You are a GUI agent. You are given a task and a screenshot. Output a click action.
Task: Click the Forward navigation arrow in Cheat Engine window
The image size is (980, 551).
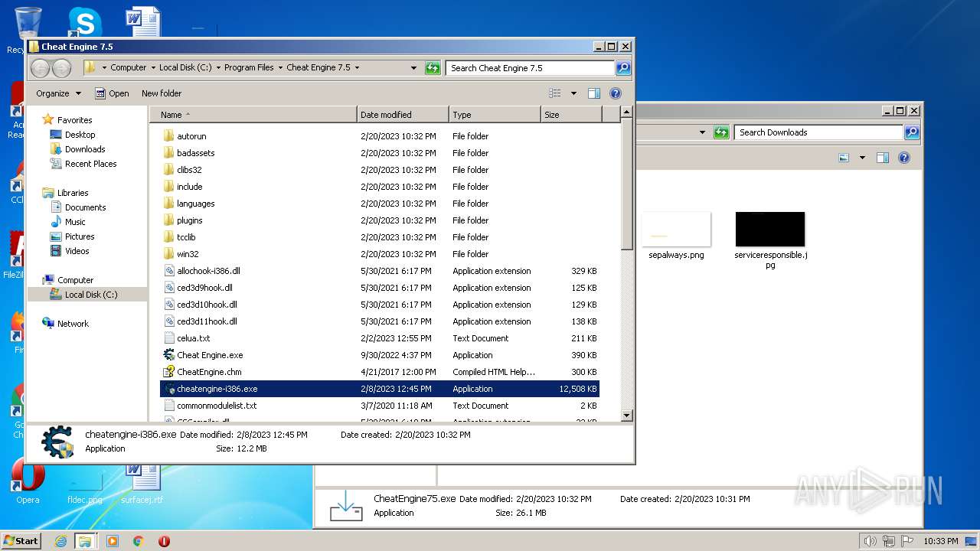pyautogui.click(x=61, y=68)
